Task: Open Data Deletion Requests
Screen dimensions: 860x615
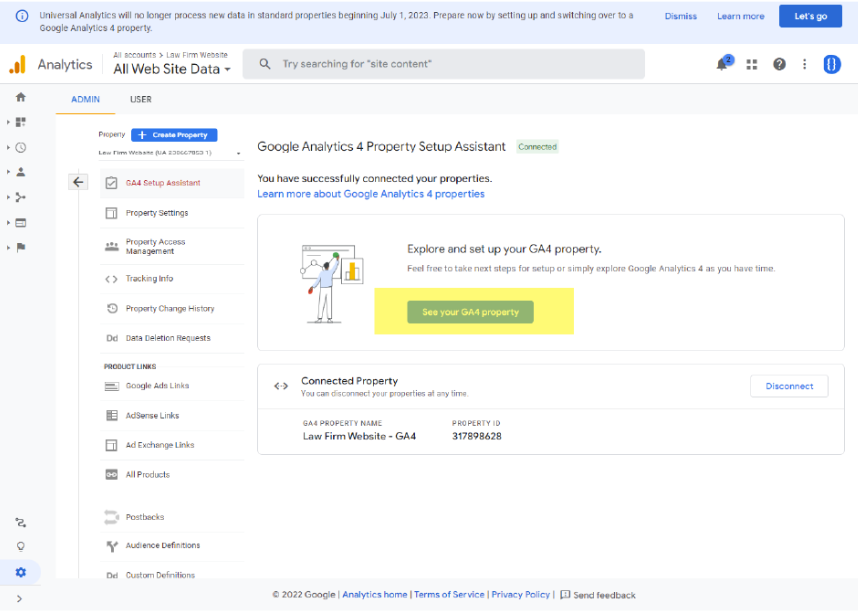Action: [x=172, y=338]
